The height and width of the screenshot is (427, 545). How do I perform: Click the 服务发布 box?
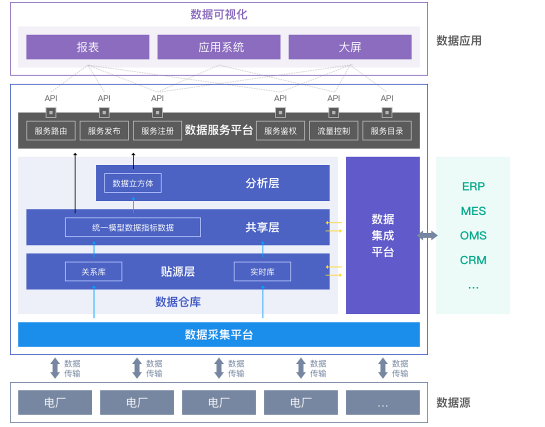[x=104, y=131]
